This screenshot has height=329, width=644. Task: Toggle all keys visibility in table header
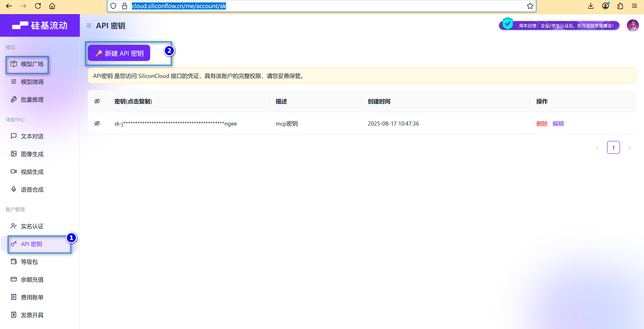(x=97, y=101)
